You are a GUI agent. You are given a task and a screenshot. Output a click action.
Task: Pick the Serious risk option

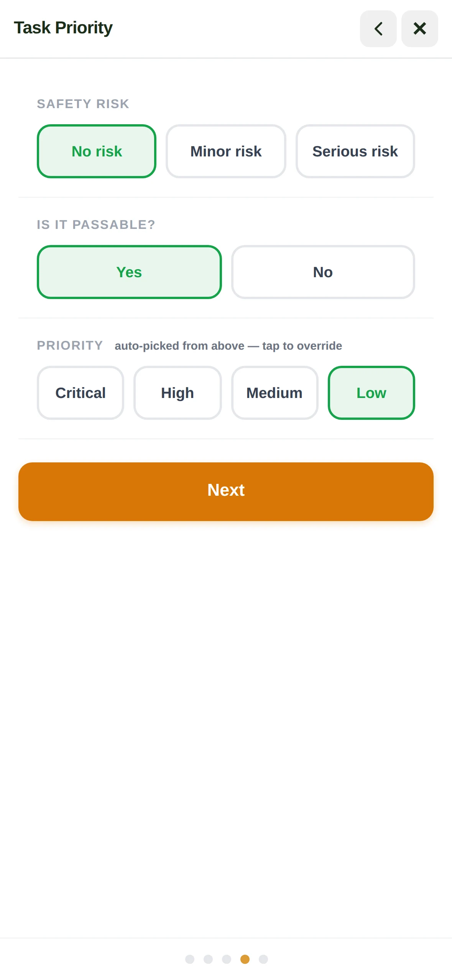tap(355, 151)
